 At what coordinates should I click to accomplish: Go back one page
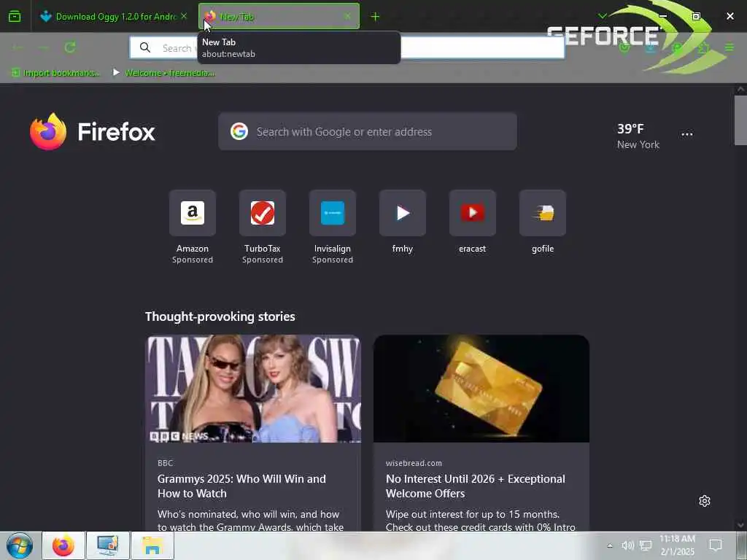click(18, 47)
